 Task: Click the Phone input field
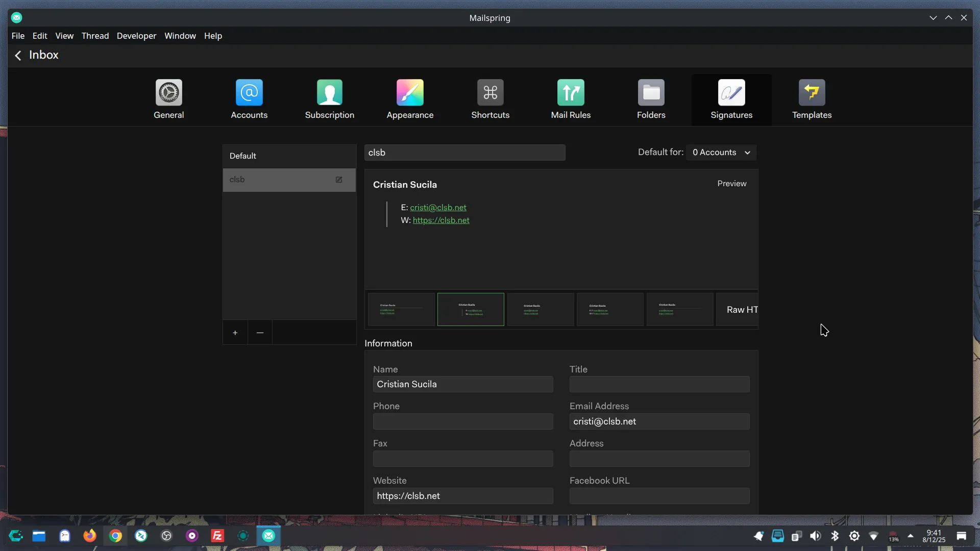point(462,421)
